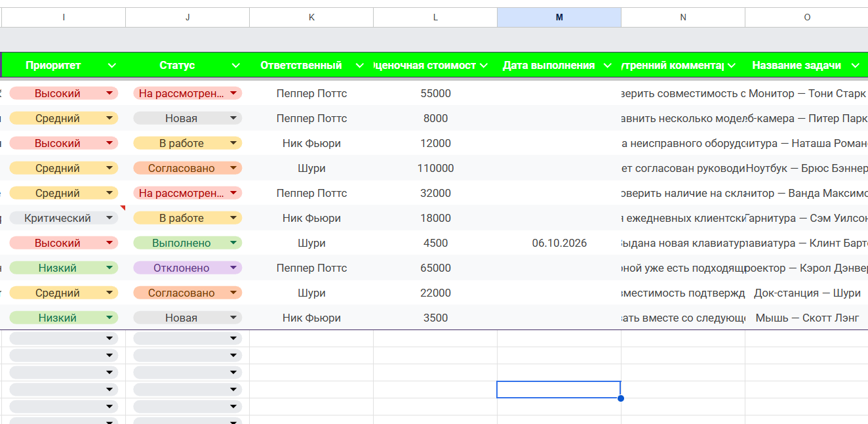
Task: Open the Высокий priority chip in the 55000 row
Action: [x=64, y=94]
